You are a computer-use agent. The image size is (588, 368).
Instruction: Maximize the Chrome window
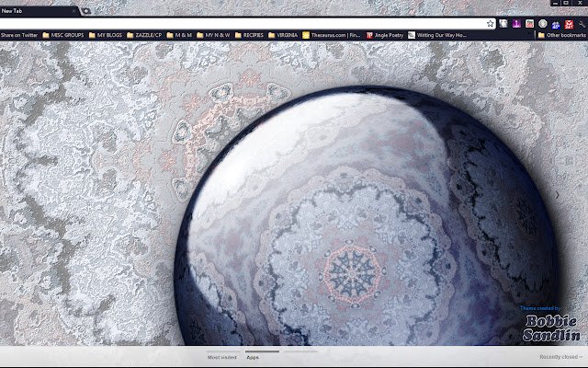click(x=566, y=3)
